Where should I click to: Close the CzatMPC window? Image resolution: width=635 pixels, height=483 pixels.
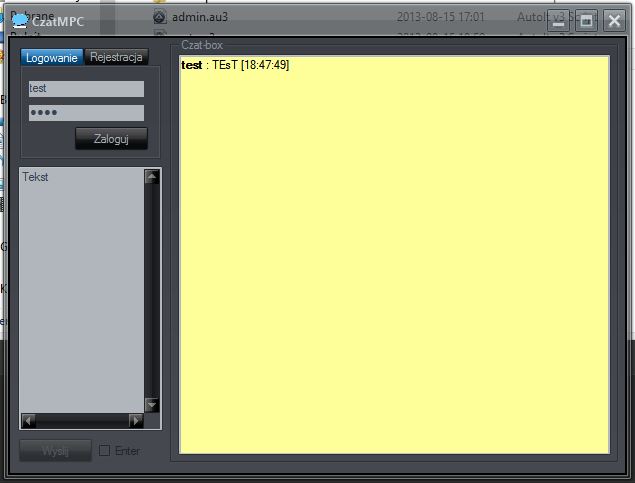click(614, 20)
